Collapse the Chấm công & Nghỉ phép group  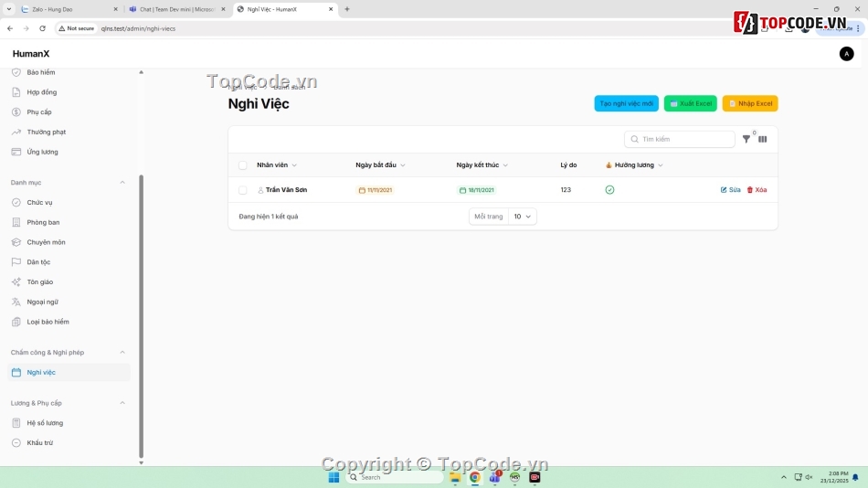pyautogui.click(x=122, y=352)
